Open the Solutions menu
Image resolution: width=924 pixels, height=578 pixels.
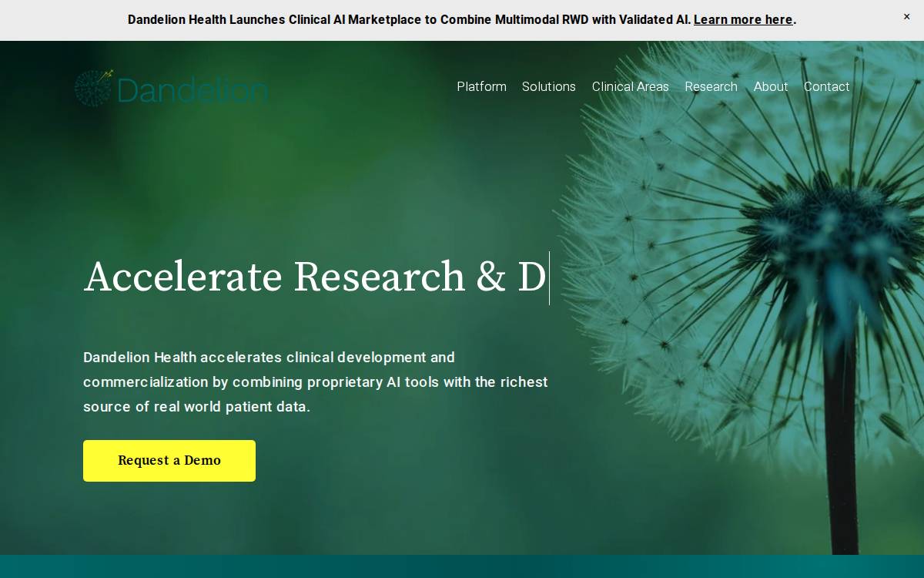point(549,86)
